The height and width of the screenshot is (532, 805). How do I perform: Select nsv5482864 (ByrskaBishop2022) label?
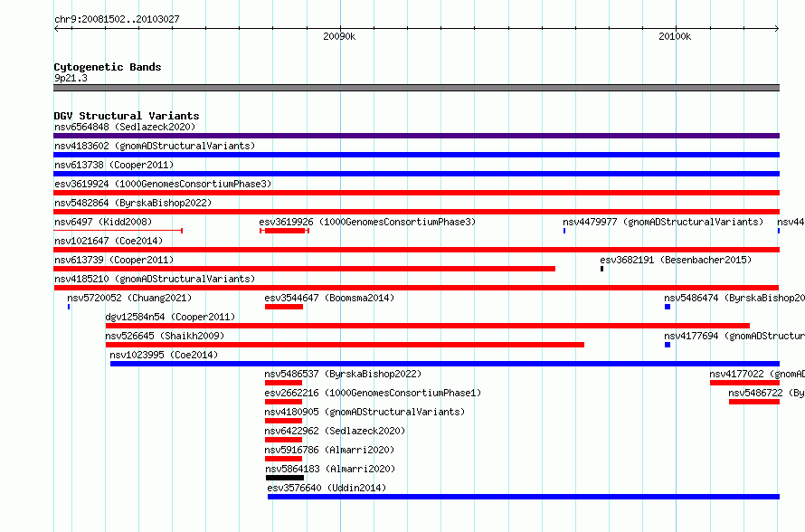coord(133,203)
